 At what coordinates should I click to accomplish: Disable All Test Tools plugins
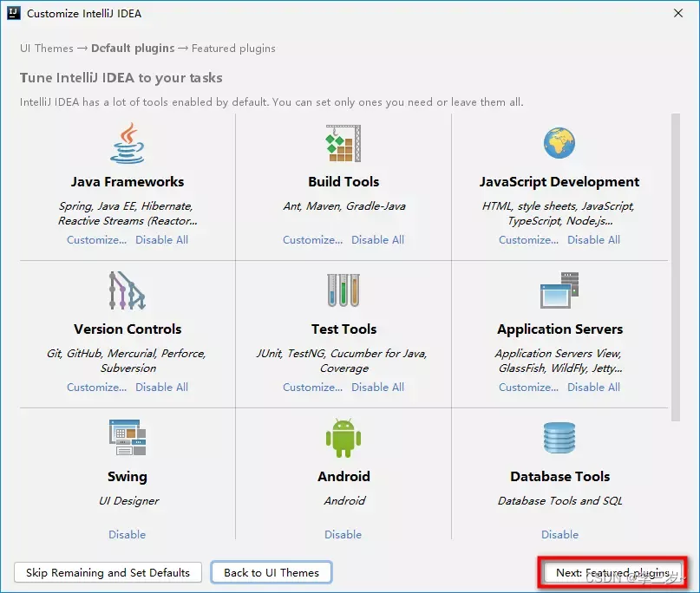(x=377, y=388)
